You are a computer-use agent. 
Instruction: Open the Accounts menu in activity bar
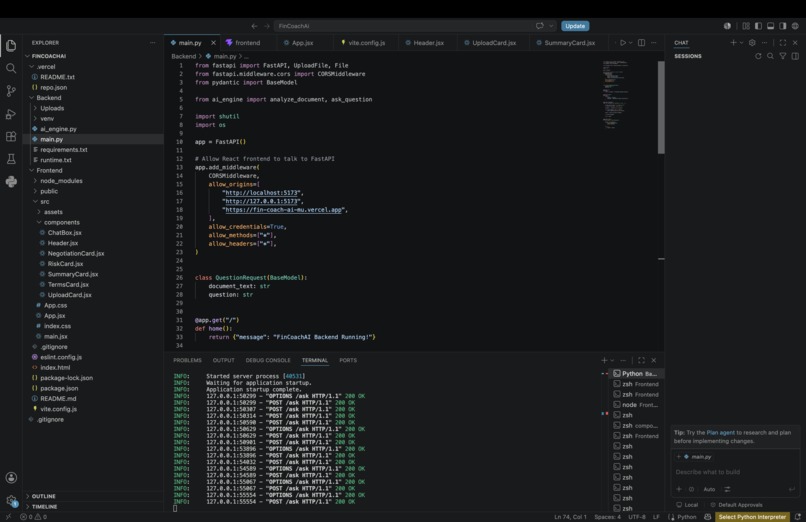click(x=11, y=477)
